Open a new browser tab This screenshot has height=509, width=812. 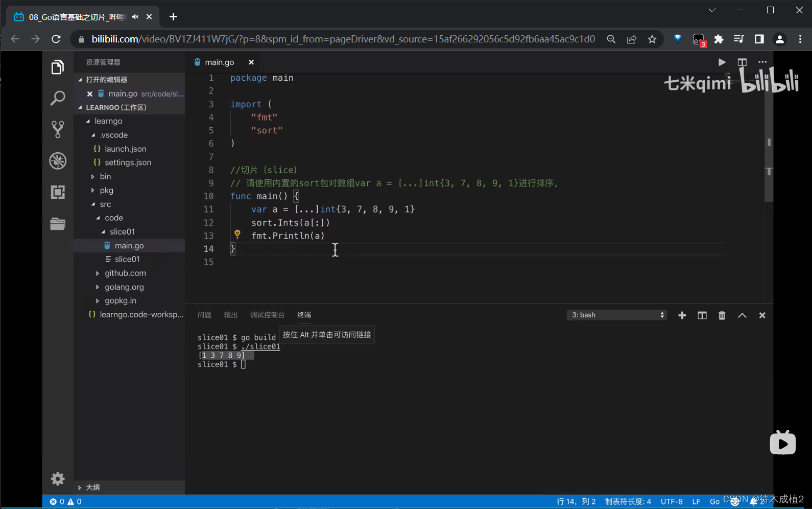pyautogui.click(x=173, y=17)
